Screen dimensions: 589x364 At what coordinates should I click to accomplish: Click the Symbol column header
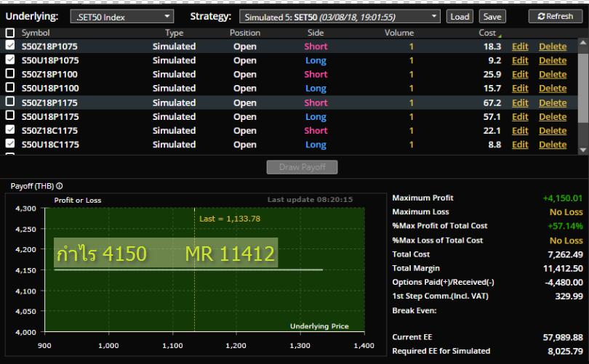36,33
